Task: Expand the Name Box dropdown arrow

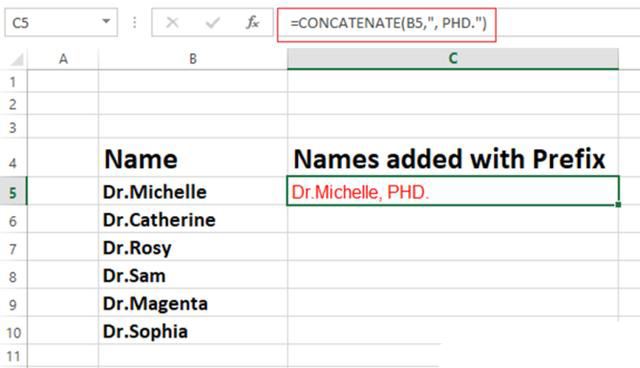Action: coord(106,21)
